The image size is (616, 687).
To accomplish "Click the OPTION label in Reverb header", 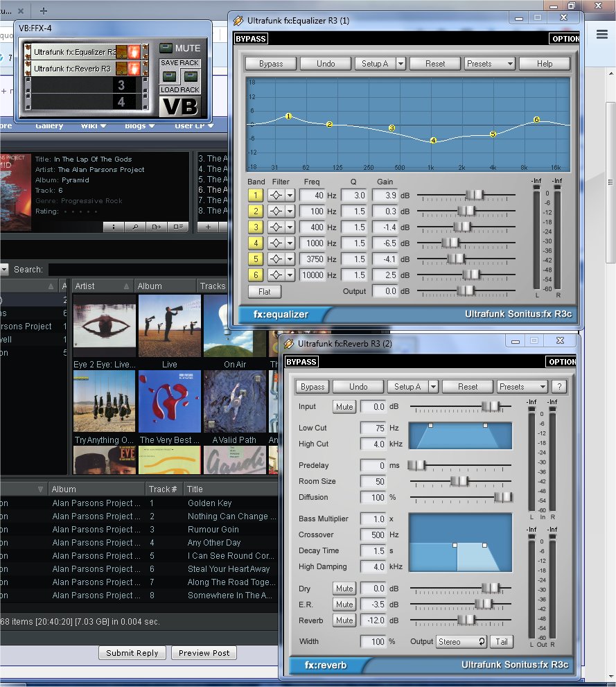I will [561, 361].
